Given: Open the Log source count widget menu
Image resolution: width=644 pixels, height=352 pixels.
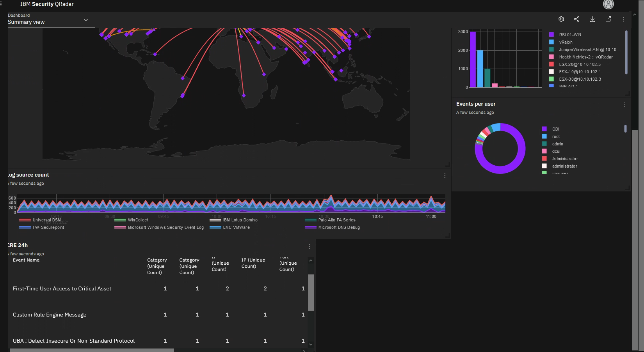Looking at the screenshot, I should [x=445, y=176].
